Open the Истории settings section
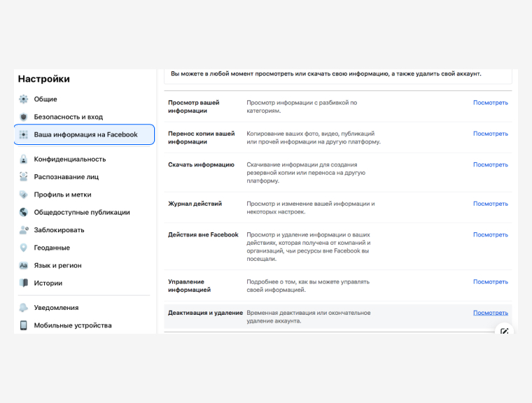 [x=48, y=283]
